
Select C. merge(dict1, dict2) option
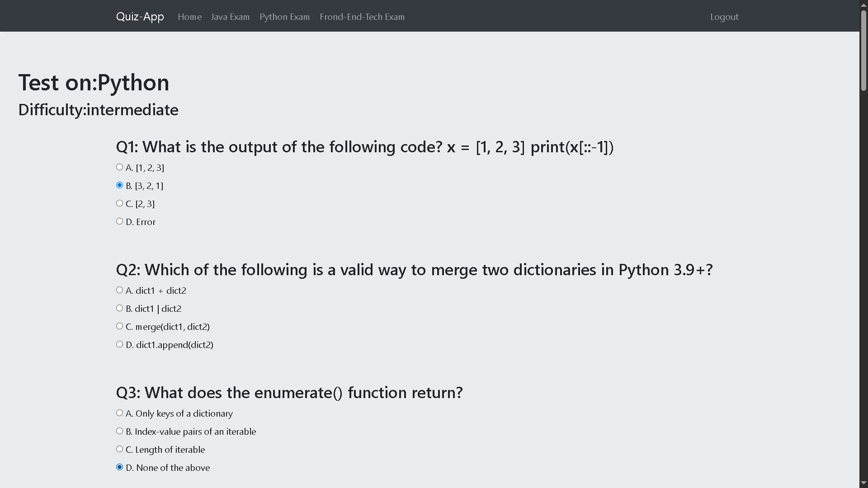pyautogui.click(x=119, y=326)
